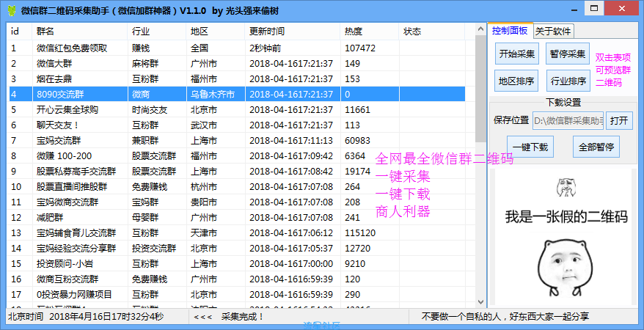Click the id column header
Screen dimensions: 644x330
click(19, 32)
